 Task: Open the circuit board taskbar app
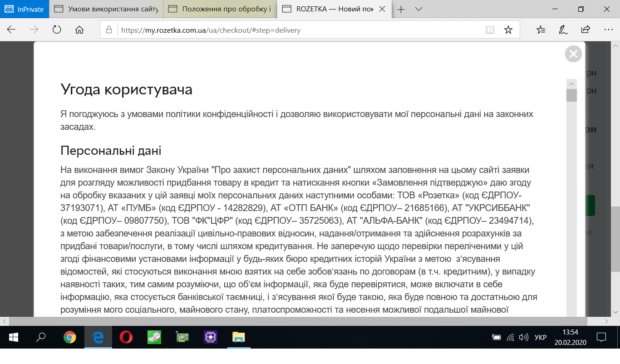182,337
